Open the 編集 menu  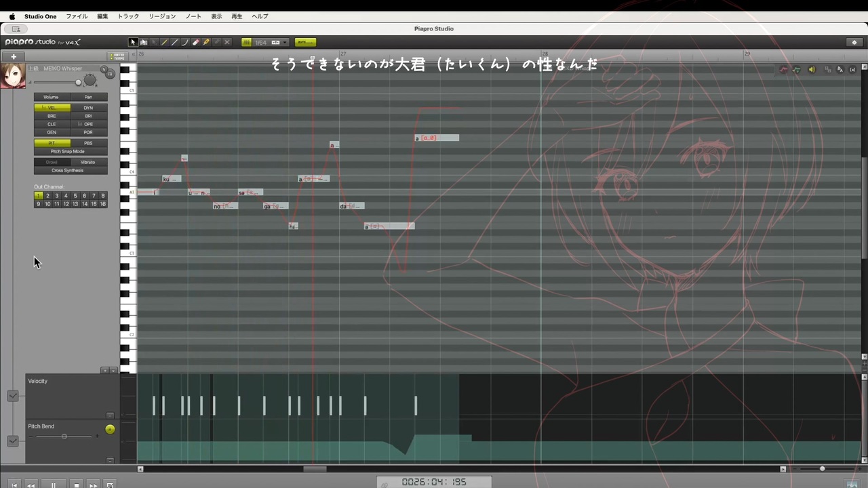point(102,16)
